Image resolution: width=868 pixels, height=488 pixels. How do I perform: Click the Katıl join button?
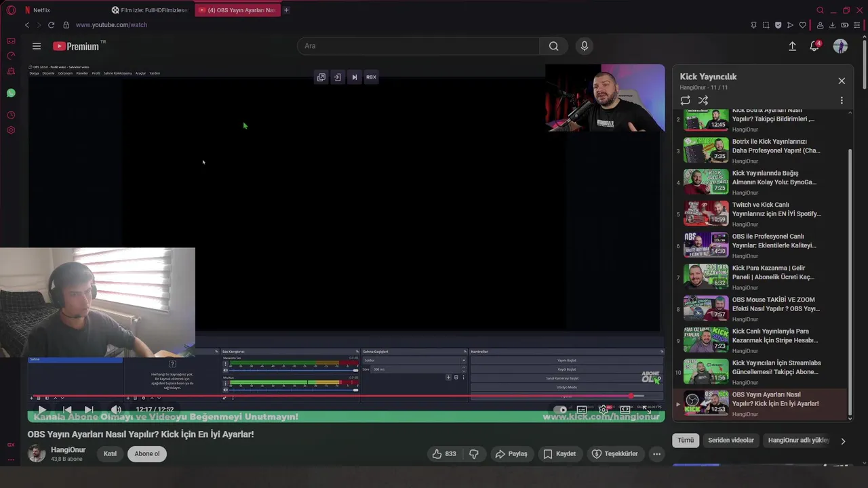pyautogui.click(x=110, y=454)
